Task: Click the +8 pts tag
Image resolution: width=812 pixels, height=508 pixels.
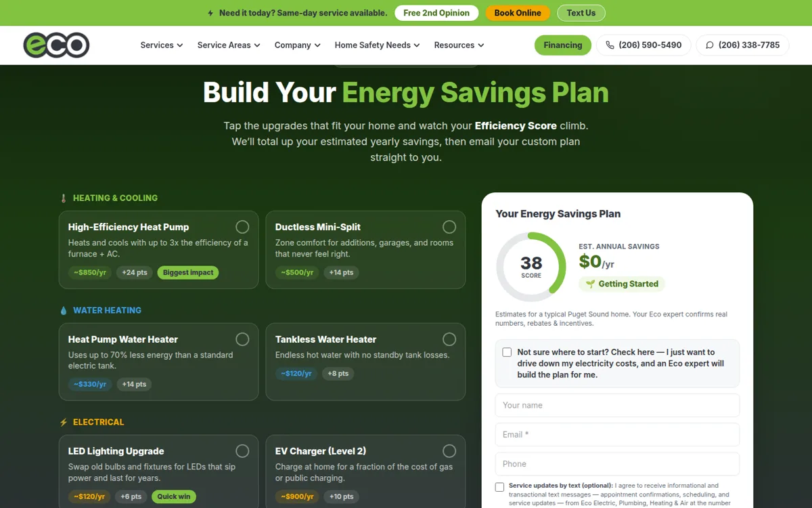Action: [x=338, y=373]
